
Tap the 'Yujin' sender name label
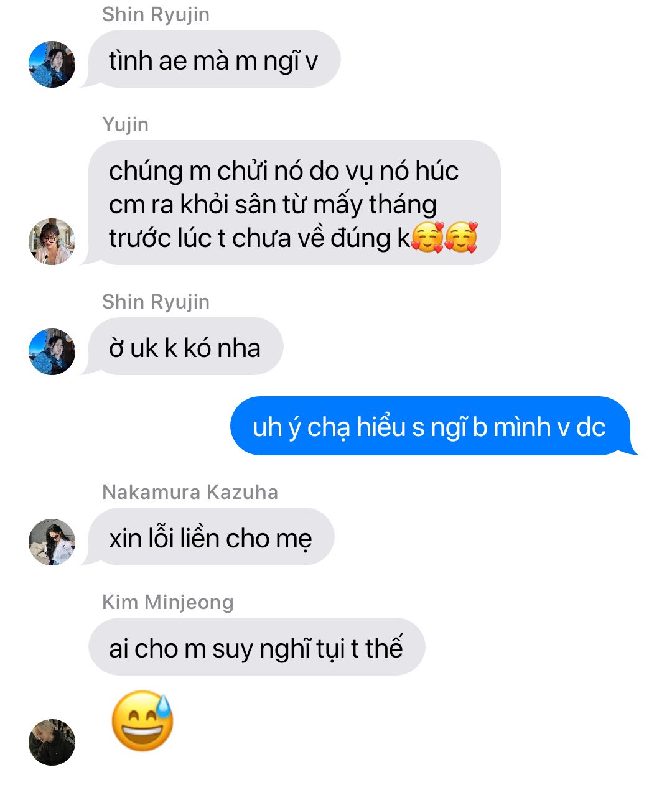(126, 124)
